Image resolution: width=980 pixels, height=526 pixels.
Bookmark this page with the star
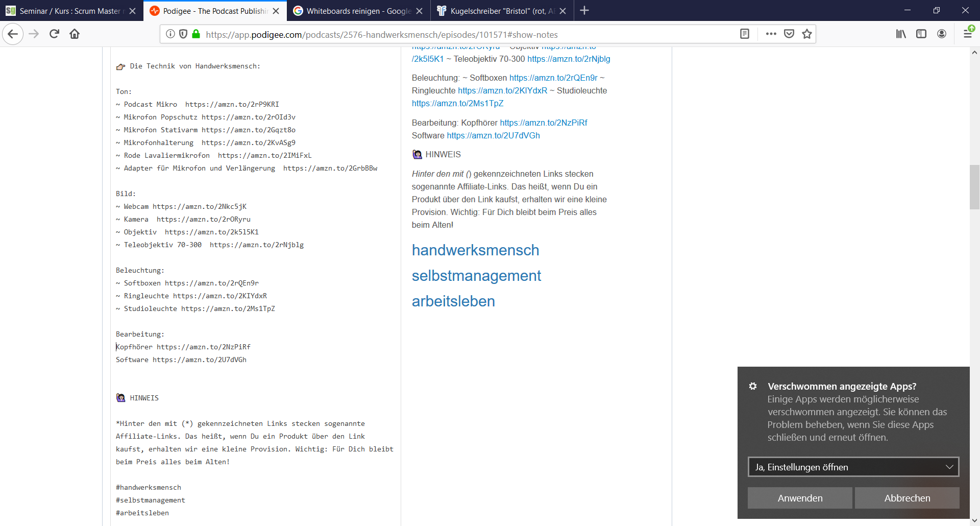[x=807, y=34]
